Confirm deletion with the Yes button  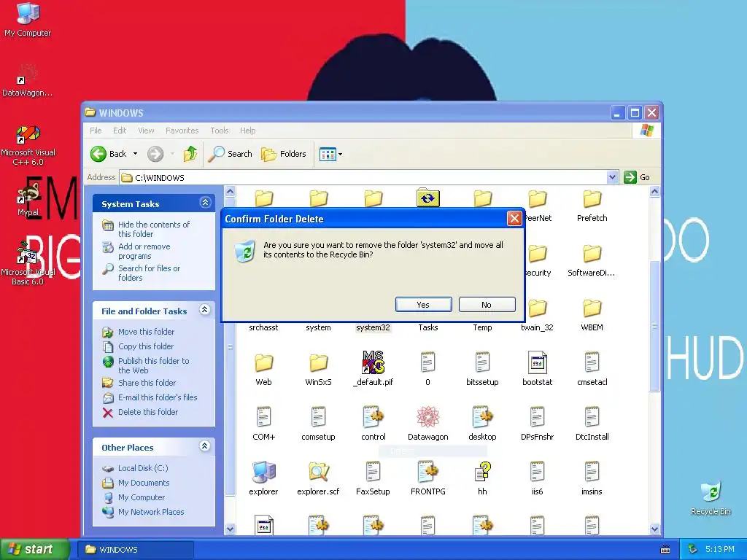click(x=424, y=305)
